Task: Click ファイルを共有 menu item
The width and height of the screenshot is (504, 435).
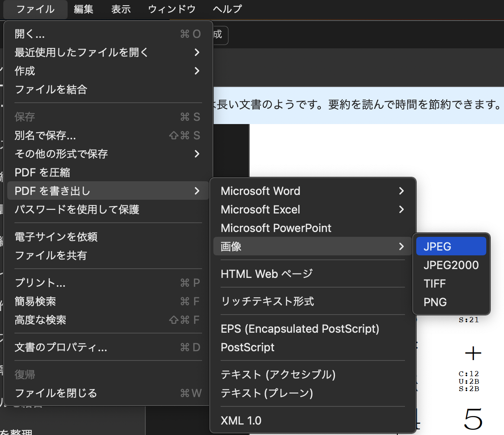Action: click(108, 255)
